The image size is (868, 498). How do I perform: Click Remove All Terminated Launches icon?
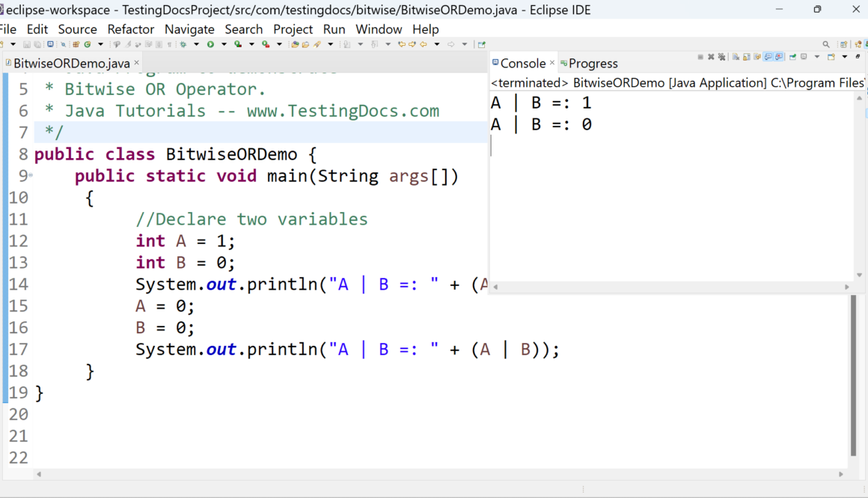(x=721, y=57)
